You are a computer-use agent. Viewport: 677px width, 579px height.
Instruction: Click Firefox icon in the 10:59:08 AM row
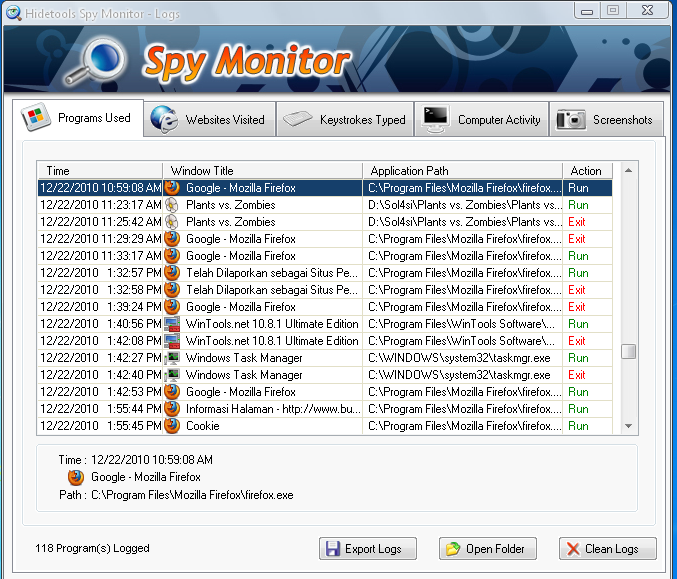pos(172,188)
